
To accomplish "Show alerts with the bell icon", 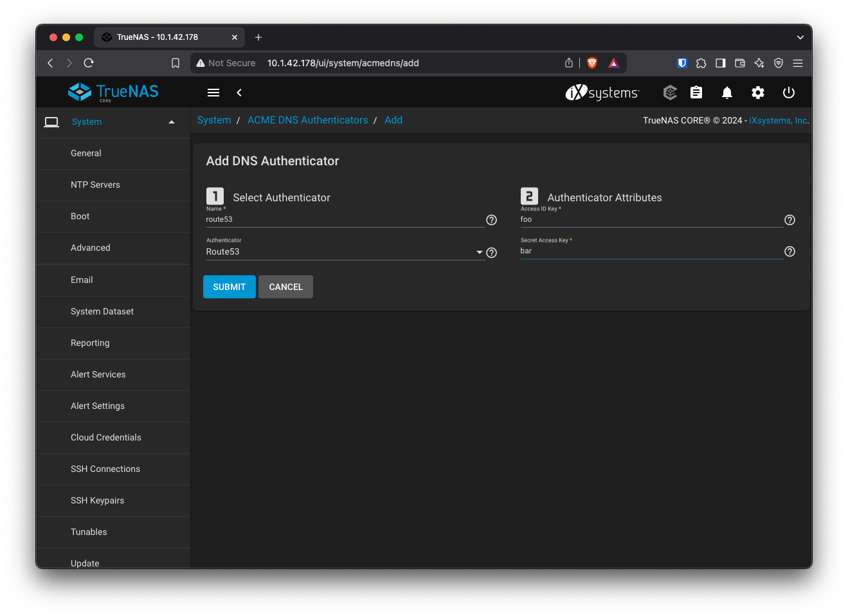I will 727,93.
